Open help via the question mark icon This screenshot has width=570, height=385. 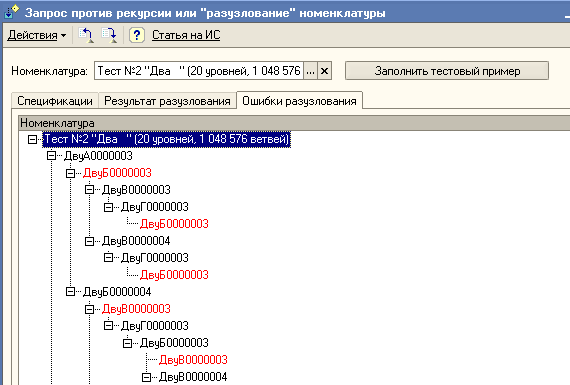click(137, 35)
